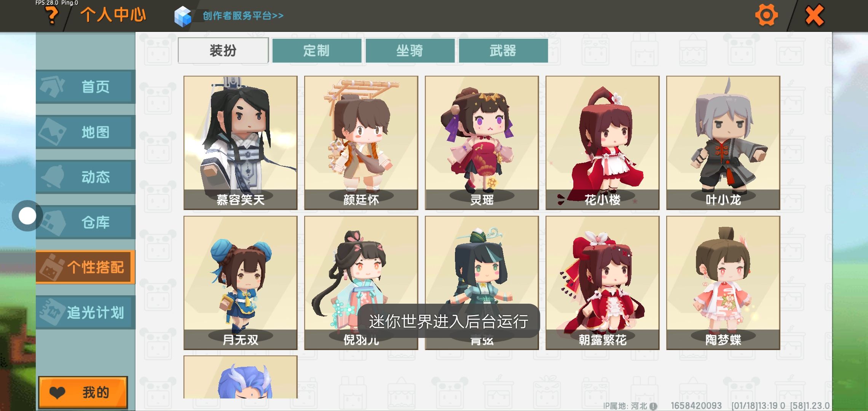
Task: Open the 创作者服务平台 link
Action: click(243, 16)
